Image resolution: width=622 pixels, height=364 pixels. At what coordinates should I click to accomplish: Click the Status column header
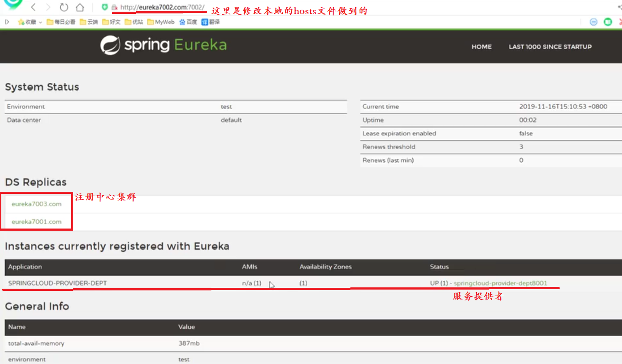click(x=439, y=267)
